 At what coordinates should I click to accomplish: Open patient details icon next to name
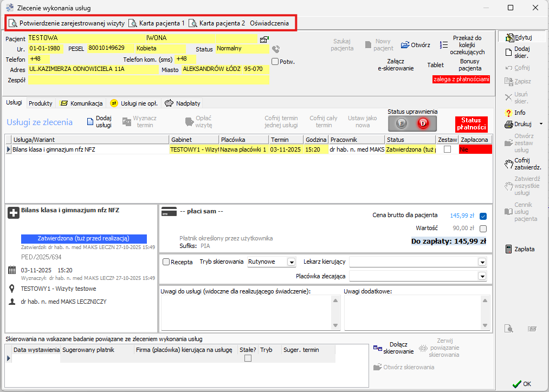coord(264,39)
